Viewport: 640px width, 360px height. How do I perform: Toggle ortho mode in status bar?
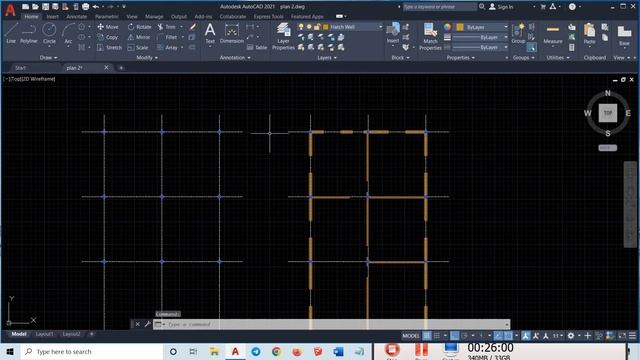[454, 336]
